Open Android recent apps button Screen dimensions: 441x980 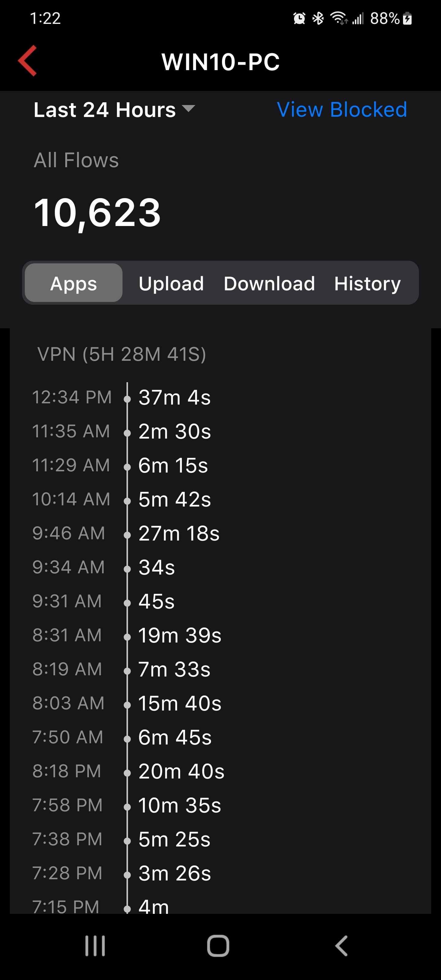[95, 945]
